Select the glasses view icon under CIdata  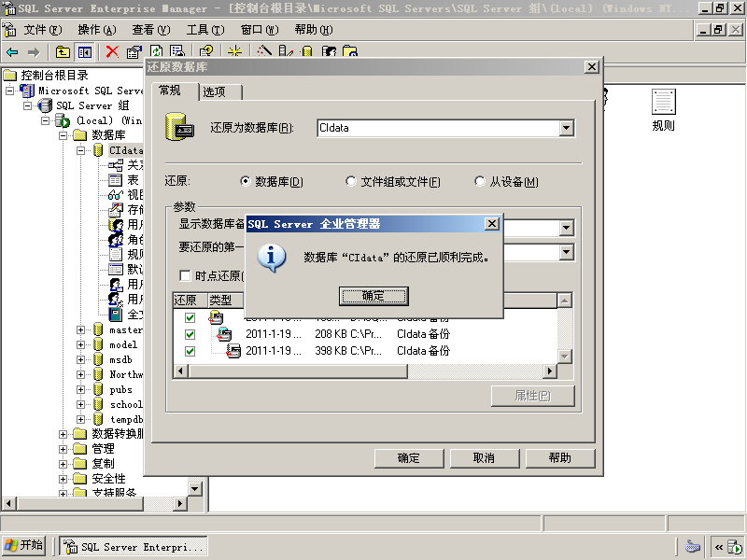pyautogui.click(x=115, y=195)
